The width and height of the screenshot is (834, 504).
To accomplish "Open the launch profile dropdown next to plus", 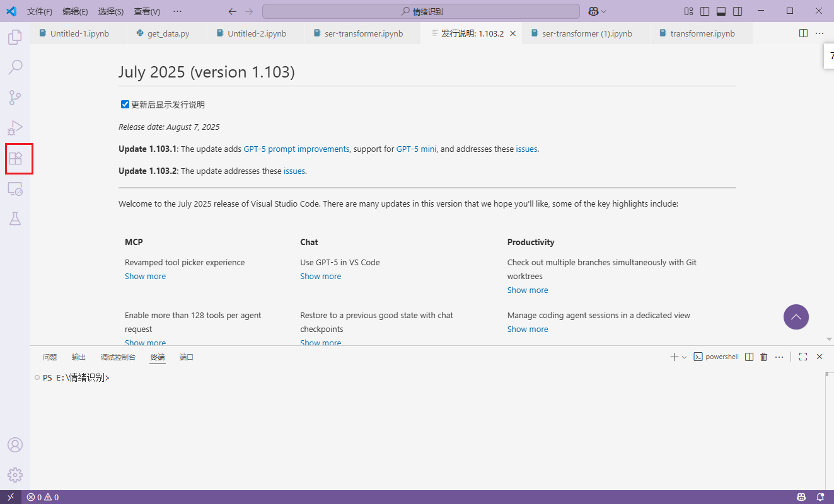I will [x=685, y=357].
